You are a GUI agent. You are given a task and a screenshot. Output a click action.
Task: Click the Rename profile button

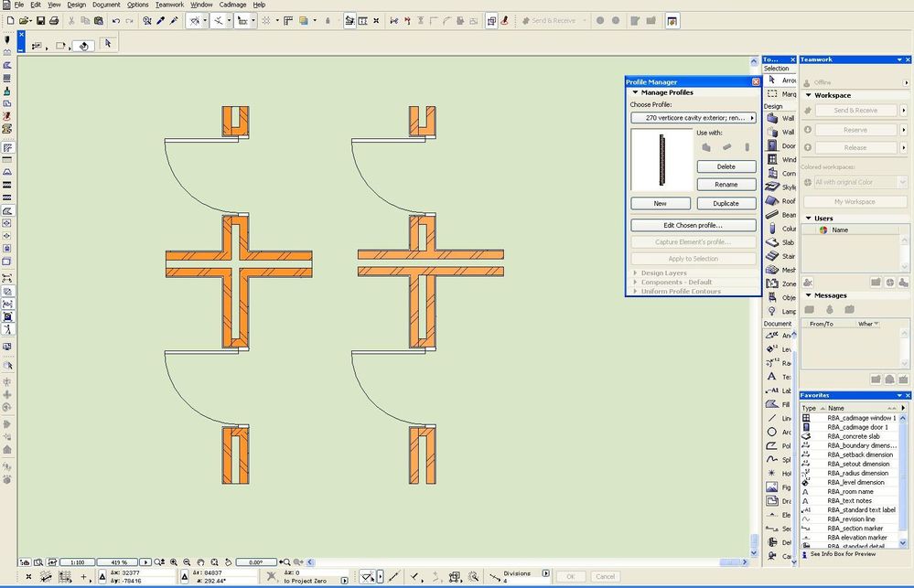tap(726, 185)
